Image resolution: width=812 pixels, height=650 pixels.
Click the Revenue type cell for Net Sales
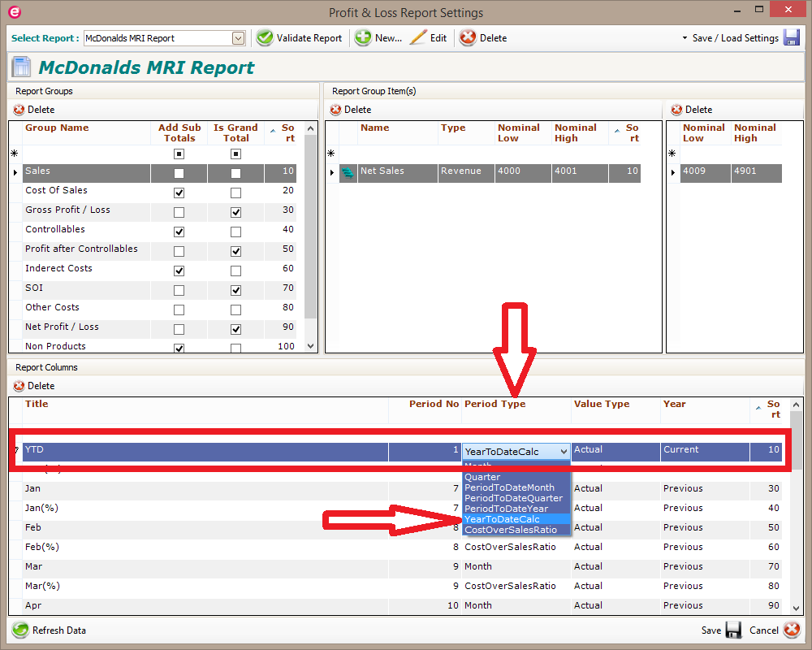(466, 172)
